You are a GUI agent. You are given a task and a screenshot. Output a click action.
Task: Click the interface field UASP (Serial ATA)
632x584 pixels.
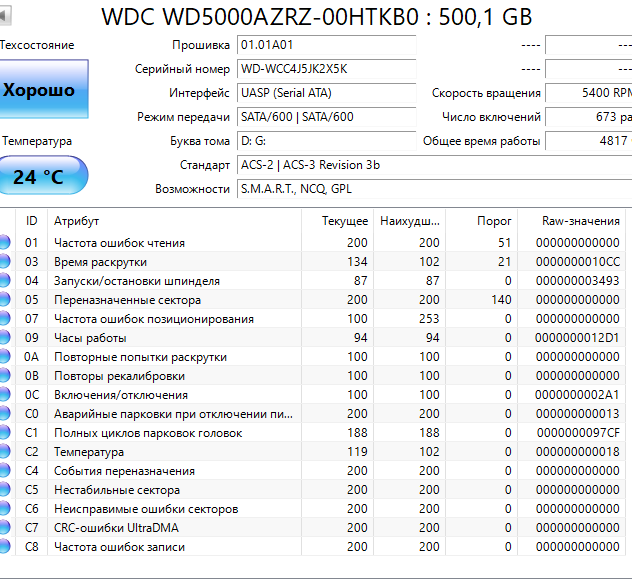(x=326, y=93)
